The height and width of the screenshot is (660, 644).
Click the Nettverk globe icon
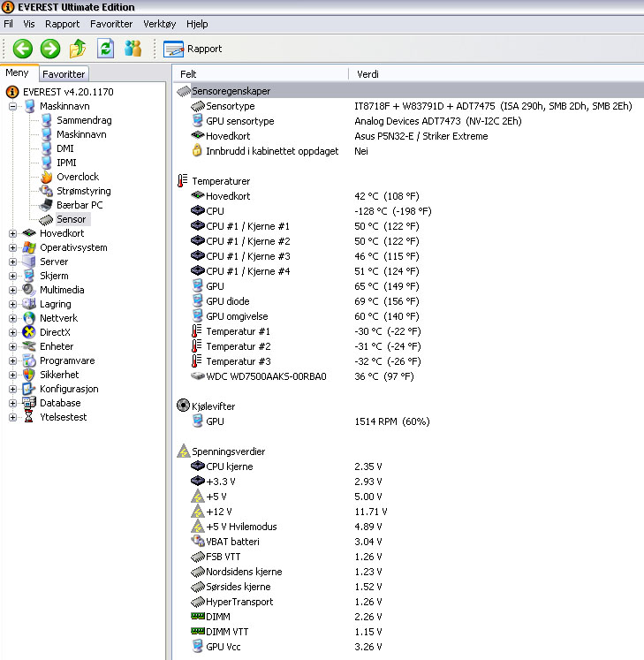pyautogui.click(x=28, y=318)
